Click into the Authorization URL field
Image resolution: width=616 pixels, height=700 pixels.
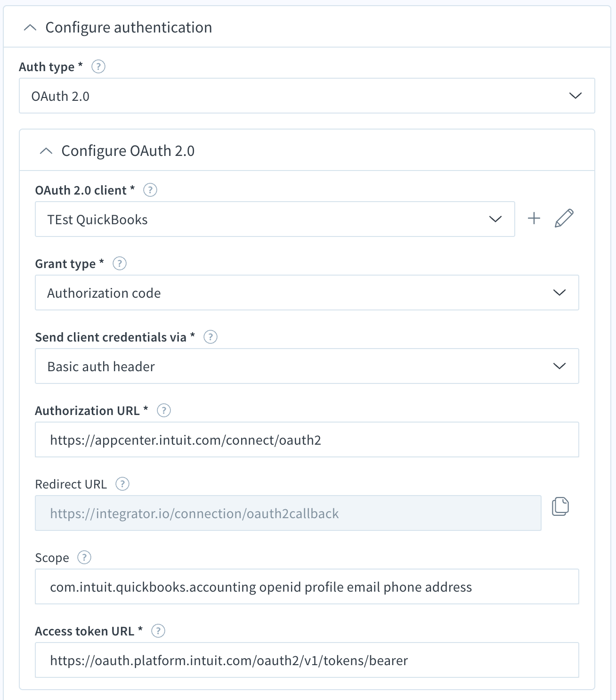307,440
